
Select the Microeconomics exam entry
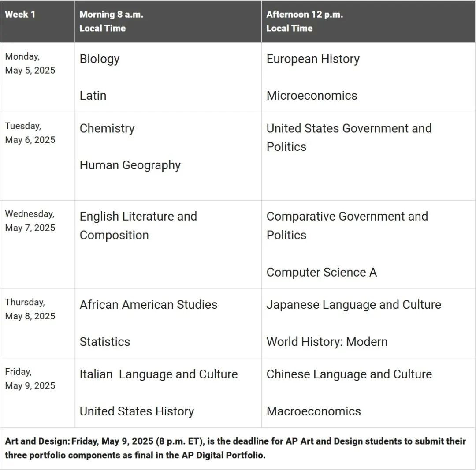[x=312, y=96]
